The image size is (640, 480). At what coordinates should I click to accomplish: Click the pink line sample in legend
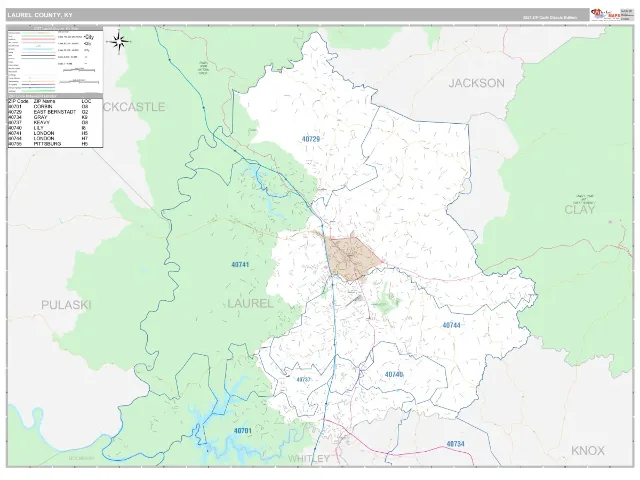point(38,39)
